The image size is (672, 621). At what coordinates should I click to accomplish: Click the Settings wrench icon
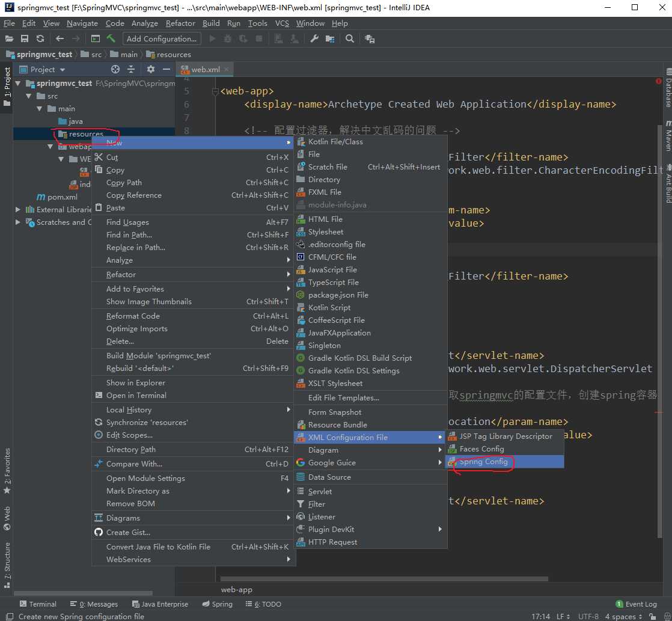[x=314, y=38]
